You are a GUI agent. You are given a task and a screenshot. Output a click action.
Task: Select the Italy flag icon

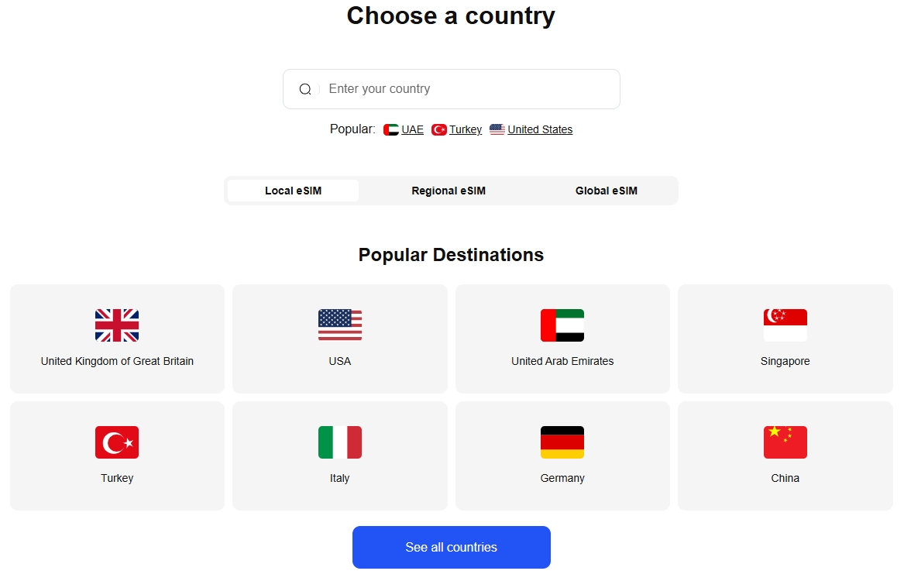(339, 442)
